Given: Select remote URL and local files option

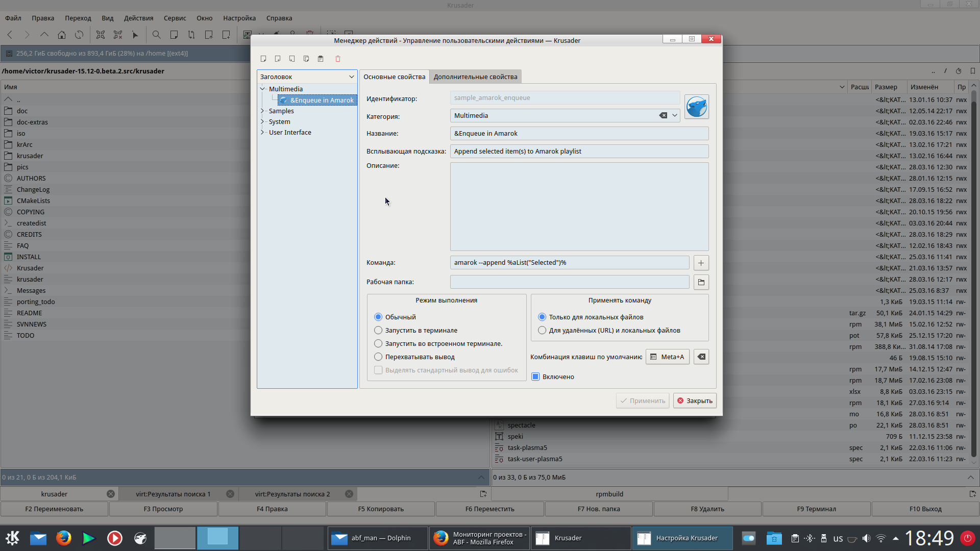Looking at the screenshot, I should [542, 331].
